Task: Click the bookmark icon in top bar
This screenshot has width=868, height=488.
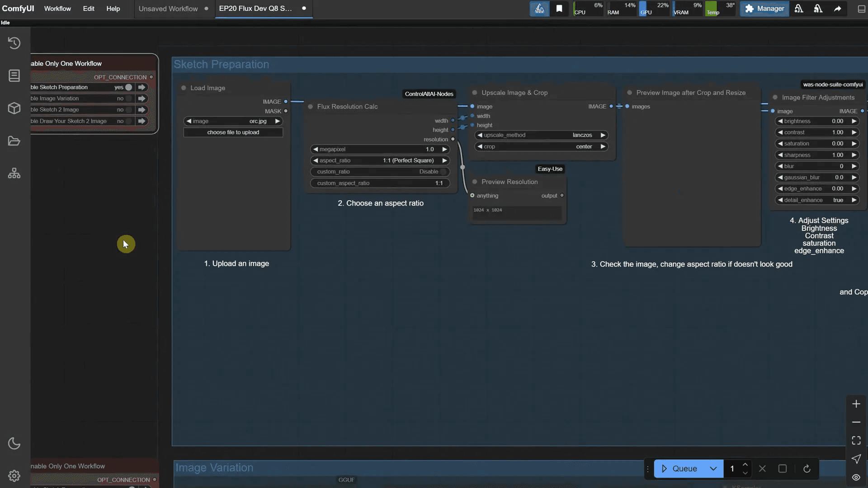Action: point(559,9)
